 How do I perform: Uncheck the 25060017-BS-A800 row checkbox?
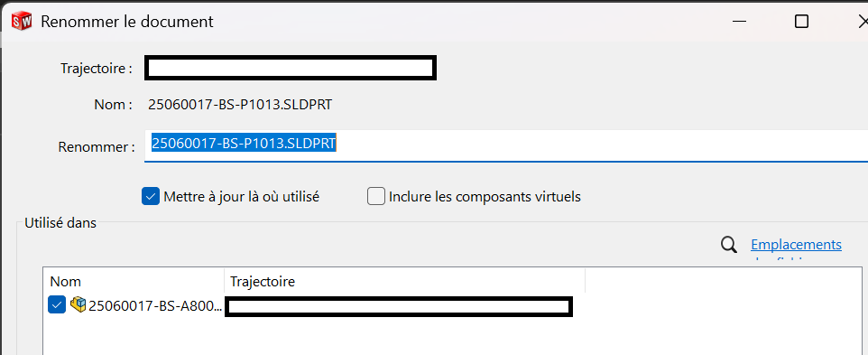click(x=57, y=304)
